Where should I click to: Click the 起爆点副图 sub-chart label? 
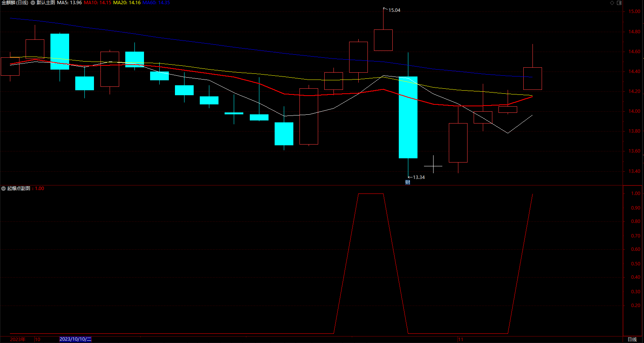[x=19, y=189]
